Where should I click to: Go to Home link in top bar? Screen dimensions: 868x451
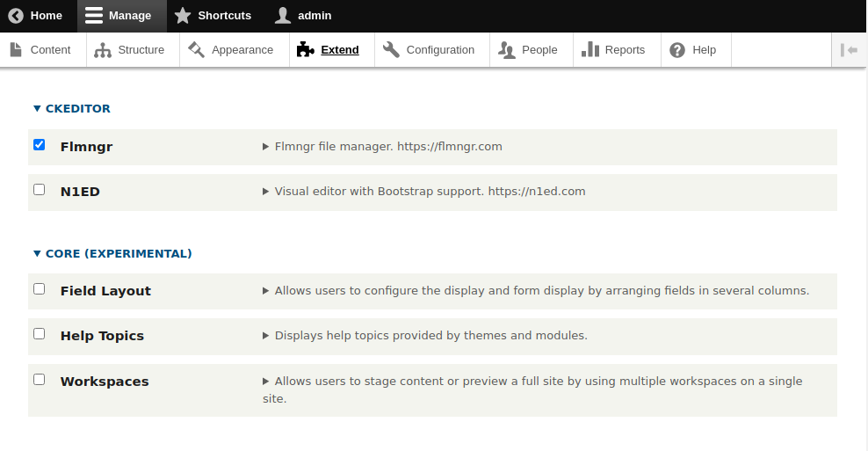coord(38,16)
